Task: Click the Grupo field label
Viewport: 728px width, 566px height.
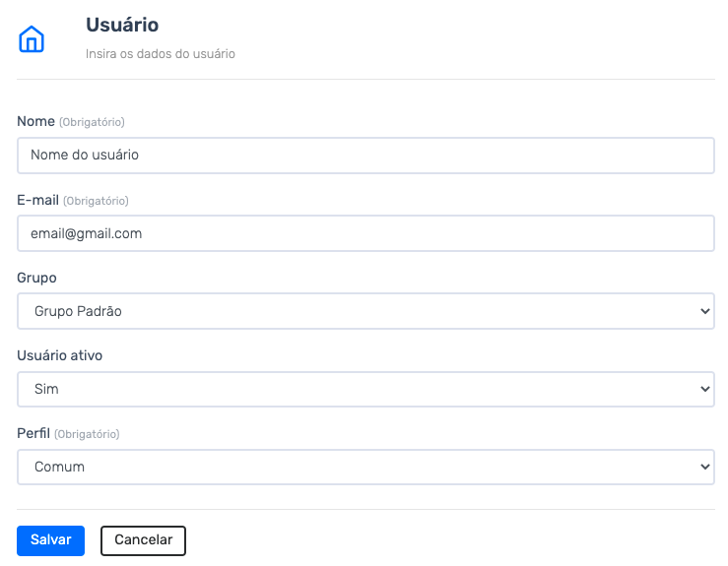Action: 36,278
